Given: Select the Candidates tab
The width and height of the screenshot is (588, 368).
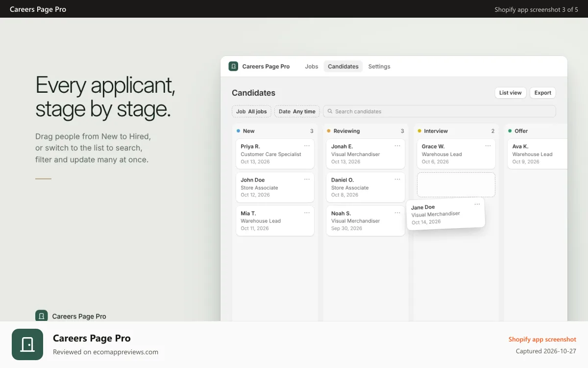Looking at the screenshot, I should (x=343, y=66).
